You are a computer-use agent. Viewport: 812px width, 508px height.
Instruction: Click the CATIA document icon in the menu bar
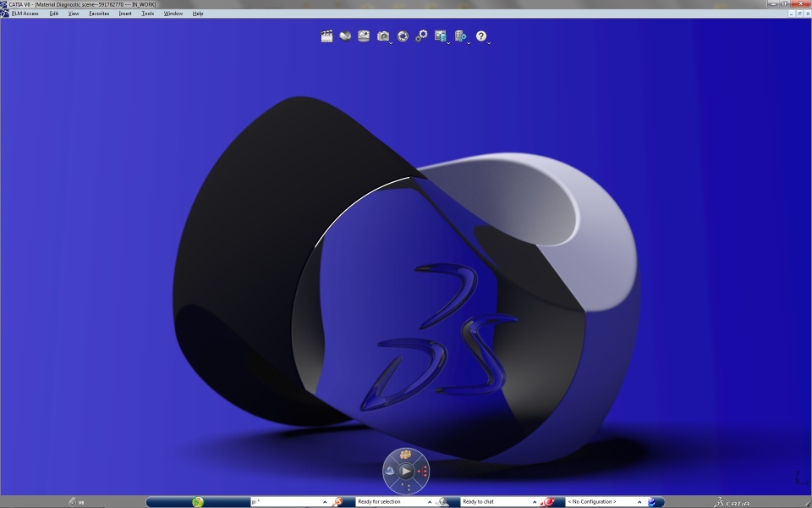click(x=4, y=14)
